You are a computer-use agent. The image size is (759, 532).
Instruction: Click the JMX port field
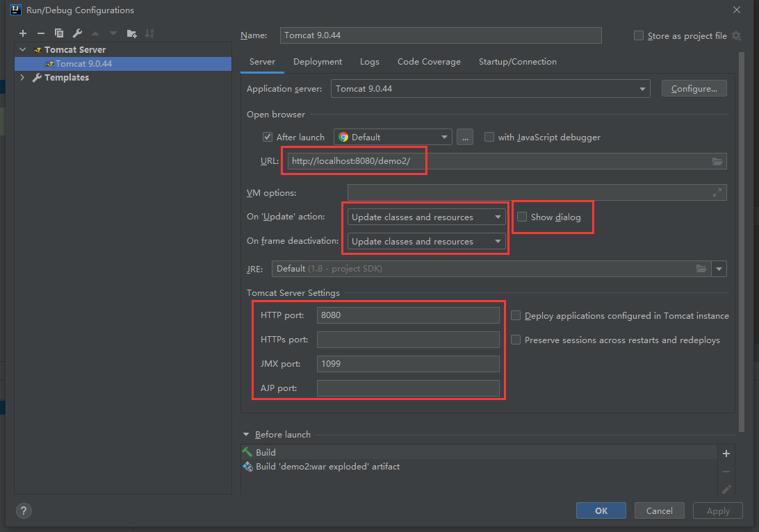pos(408,364)
